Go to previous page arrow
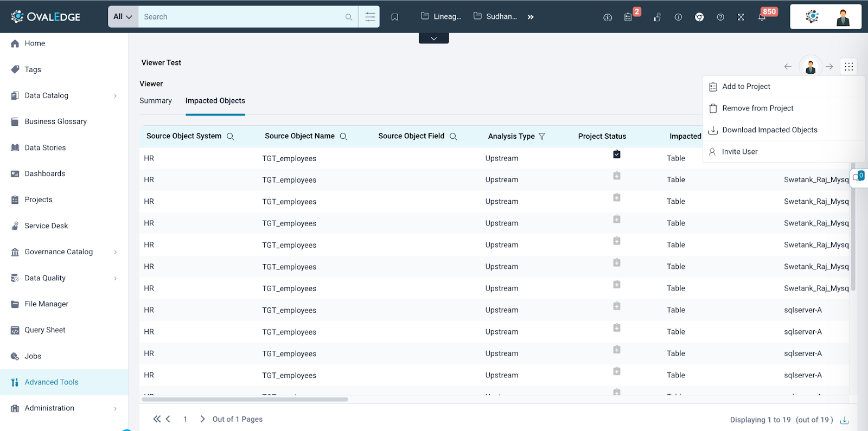The width and height of the screenshot is (868, 431). coord(168,419)
